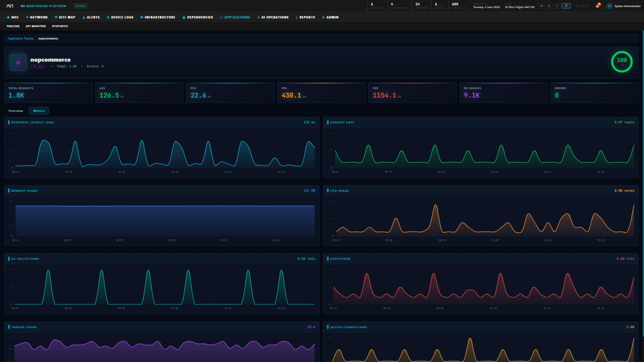Switch to the Synthetic sub-tab
This screenshot has height=362, width=644.
60,26
